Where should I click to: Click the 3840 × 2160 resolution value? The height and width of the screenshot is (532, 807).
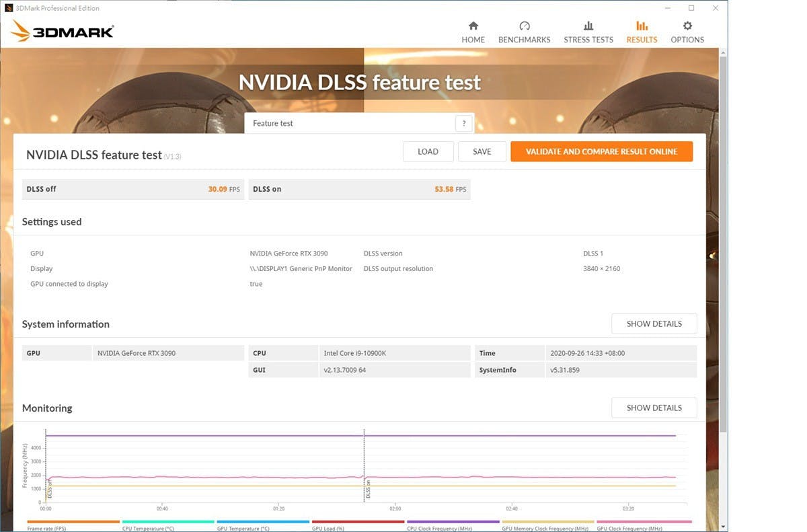point(602,268)
